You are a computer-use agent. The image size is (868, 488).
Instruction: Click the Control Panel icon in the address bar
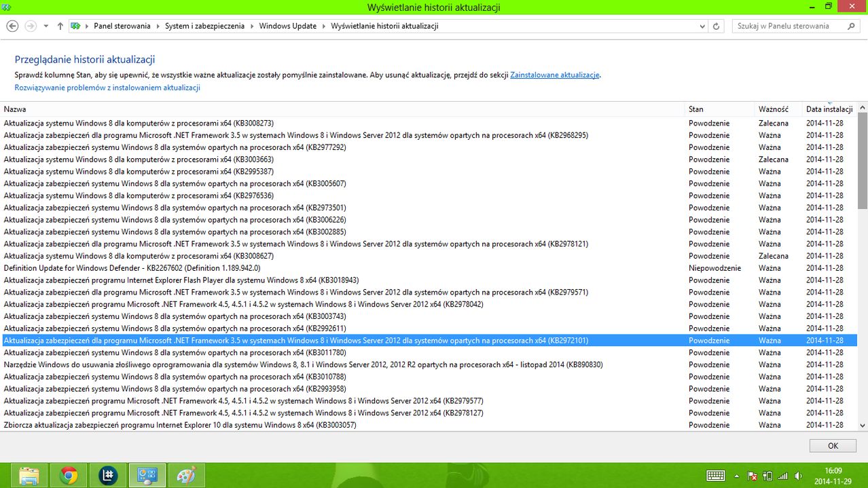76,26
